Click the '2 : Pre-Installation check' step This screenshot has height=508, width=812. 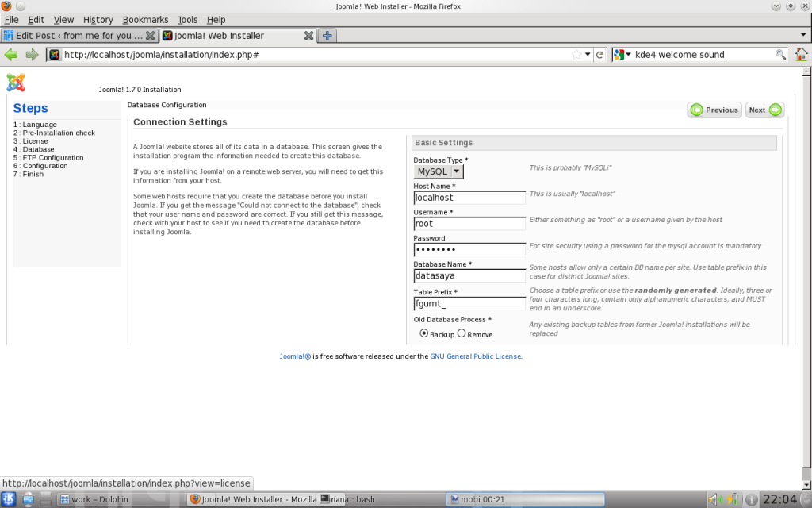coord(55,133)
